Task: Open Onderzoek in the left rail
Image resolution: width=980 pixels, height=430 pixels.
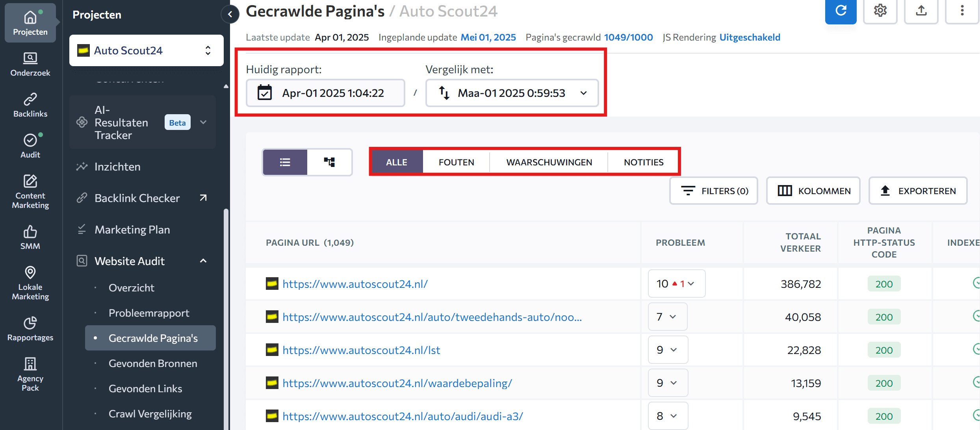Action: pos(30,65)
